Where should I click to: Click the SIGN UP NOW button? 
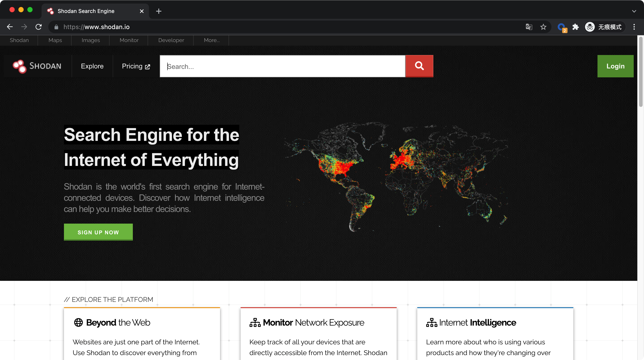tap(98, 232)
